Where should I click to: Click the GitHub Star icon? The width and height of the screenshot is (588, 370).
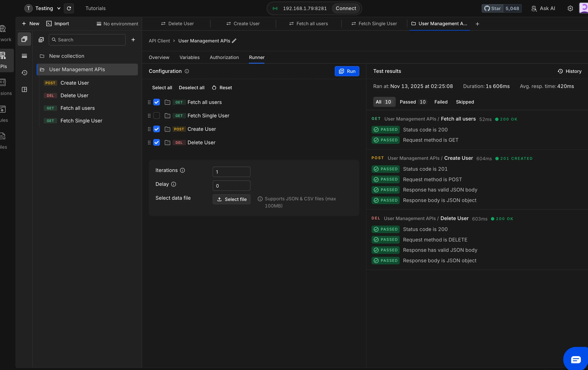pyautogui.click(x=487, y=8)
